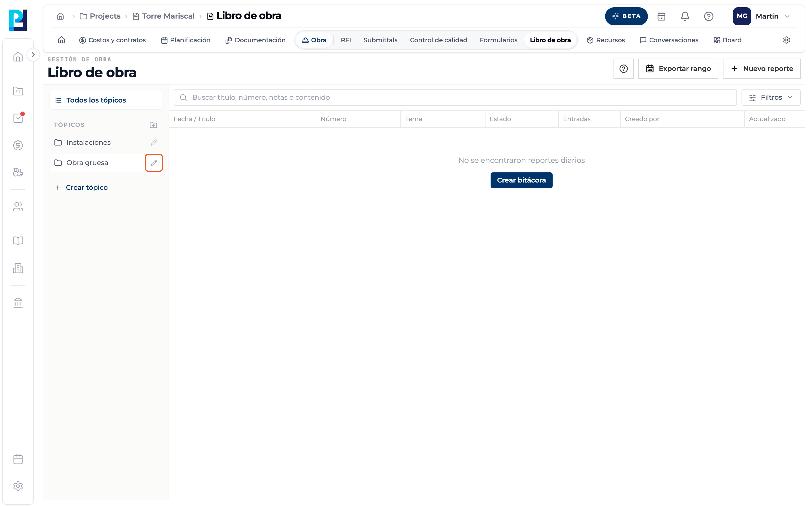Screen dimensions: 812x507
Task: Open the Filtros dropdown
Action: tap(771, 97)
